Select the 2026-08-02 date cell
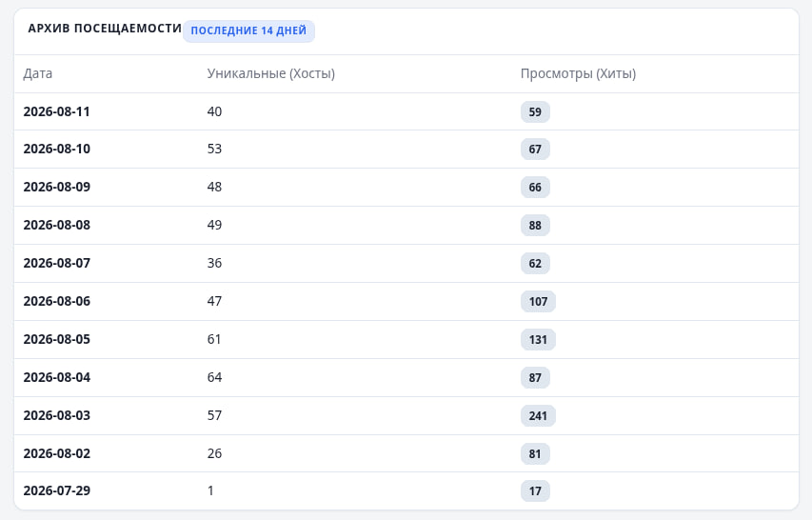 click(57, 453)
